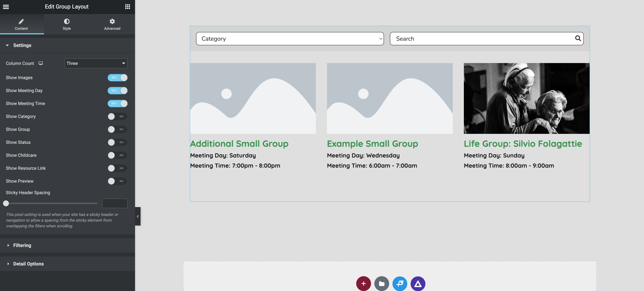The width and height of the screenshot is (644, 291).
Task: Click the Sticky Header Spacing slider handle
Action: [6, 203]
